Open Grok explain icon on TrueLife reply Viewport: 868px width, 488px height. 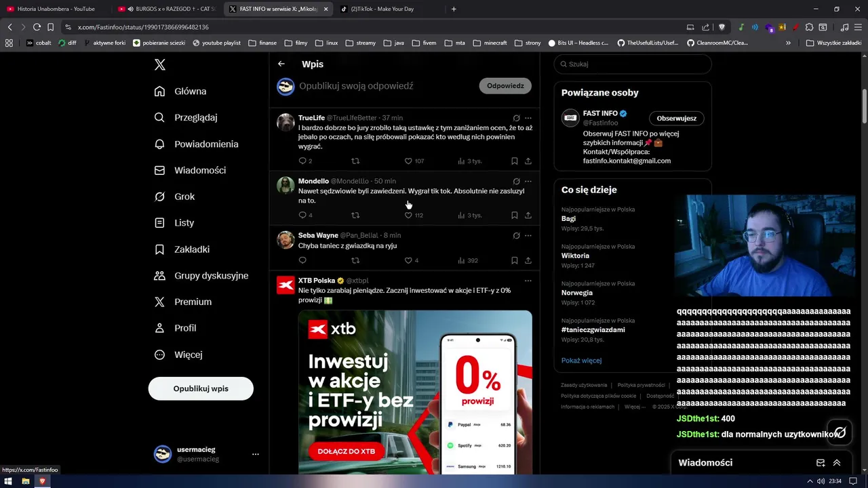tap(516, 118)
